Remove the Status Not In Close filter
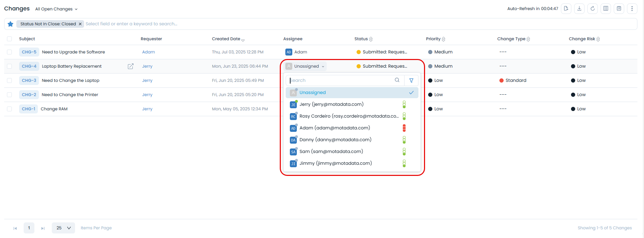Screen dimensions: 644x238 click(x=80, y=24)
